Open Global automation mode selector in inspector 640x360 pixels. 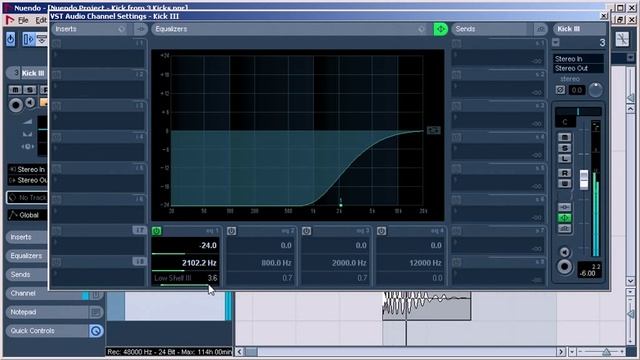[x=28, y=215]
